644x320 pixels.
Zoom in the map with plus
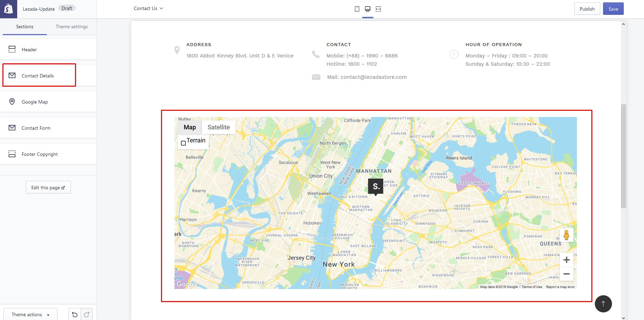pyautogui.click(x=566, y=260)
